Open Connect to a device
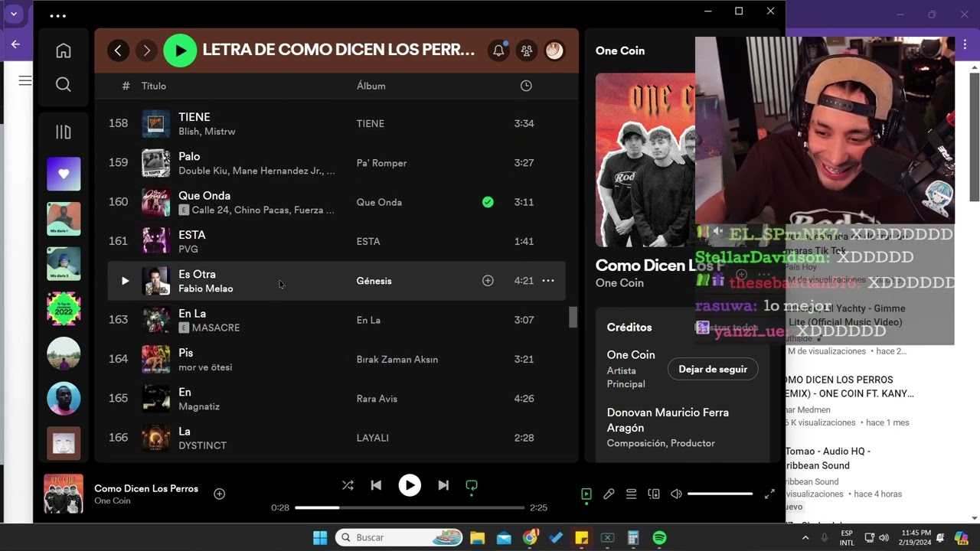 point(654,494)
